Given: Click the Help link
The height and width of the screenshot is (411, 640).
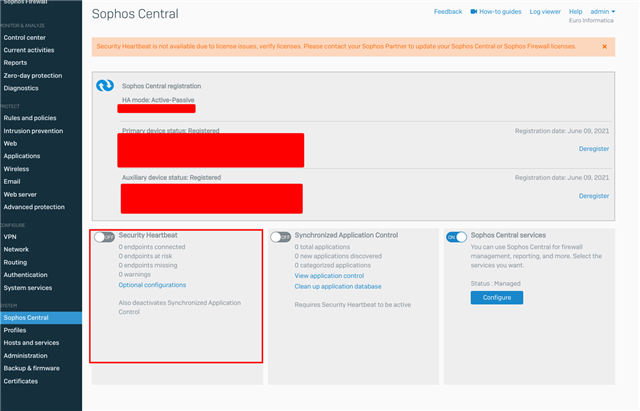Looking at the screenshot, I should pos(576,11).
